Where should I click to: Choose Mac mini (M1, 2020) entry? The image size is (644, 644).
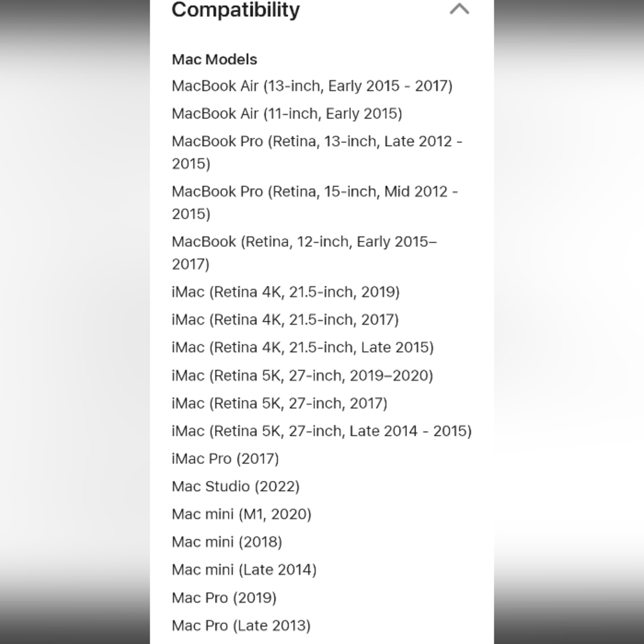(241, 514)
